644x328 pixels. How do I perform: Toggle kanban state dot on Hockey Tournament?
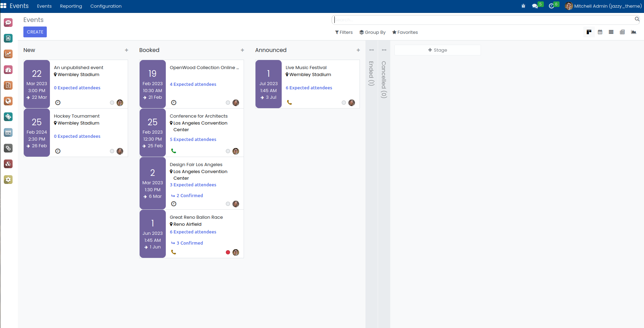[x=112, y=151]
